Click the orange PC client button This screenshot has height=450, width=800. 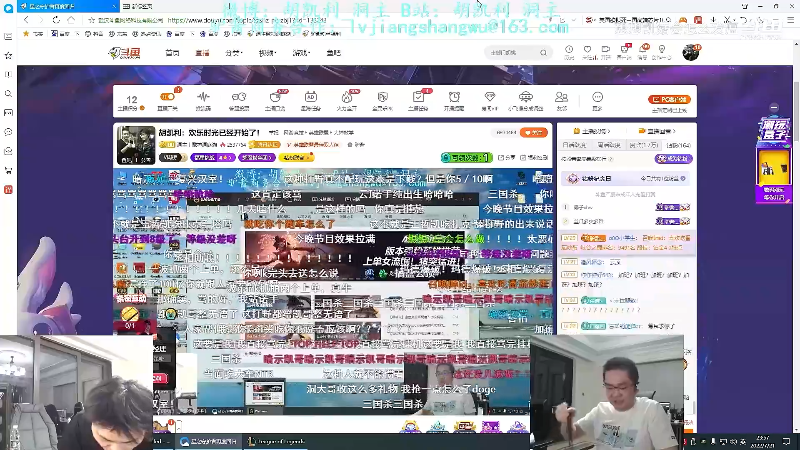[669, 99]
